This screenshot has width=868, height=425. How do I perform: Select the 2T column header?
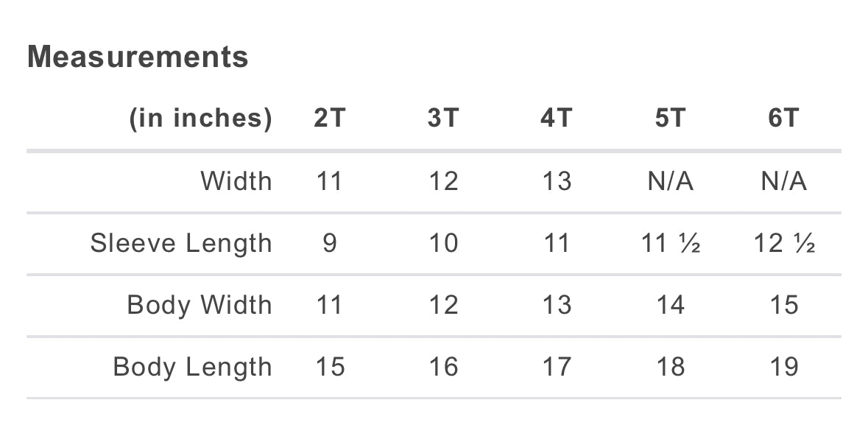[x=329, y=118]
